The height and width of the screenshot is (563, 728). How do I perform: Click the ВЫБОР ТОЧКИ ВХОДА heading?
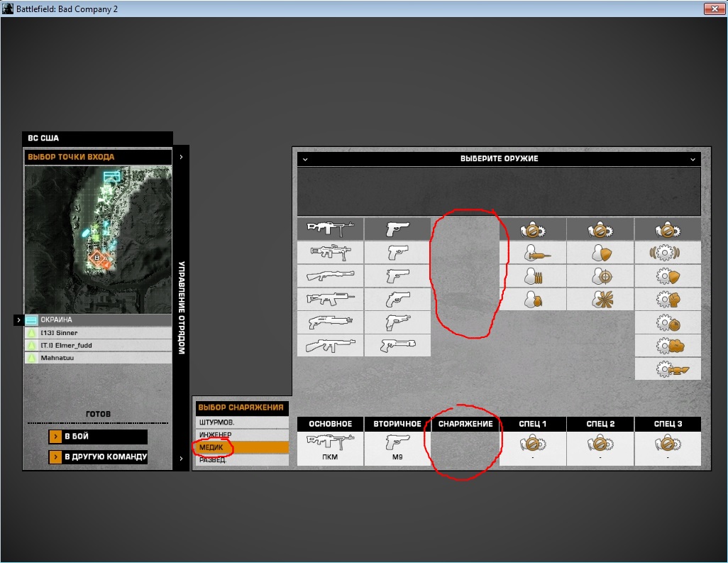pyautogui.click(x=71, y=157)
